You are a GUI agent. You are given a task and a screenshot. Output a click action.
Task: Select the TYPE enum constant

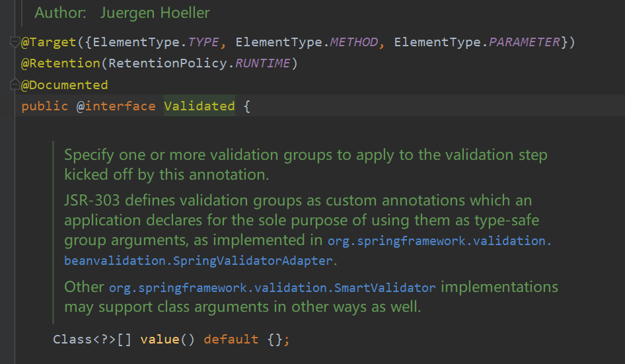203,42
